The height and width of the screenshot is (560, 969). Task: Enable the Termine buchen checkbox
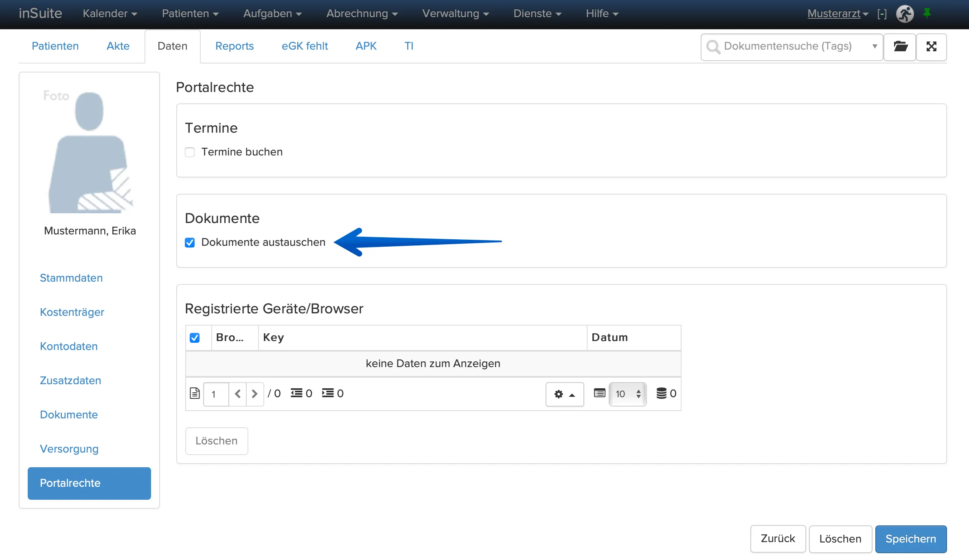click(190, 152)
